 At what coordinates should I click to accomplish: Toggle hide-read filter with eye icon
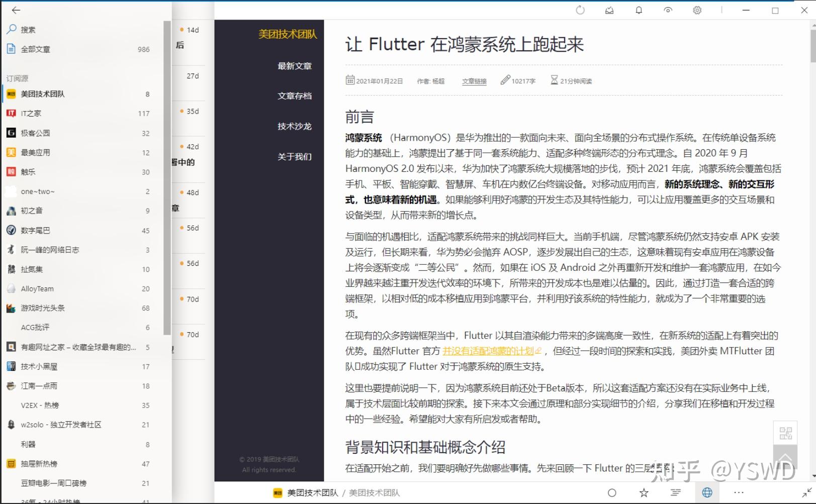click(x=668, y=10)
